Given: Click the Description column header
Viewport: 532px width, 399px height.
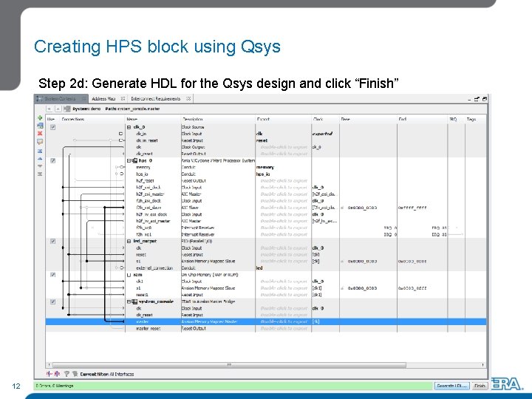Looking at the screenshot, I should (x=218, y=119).
